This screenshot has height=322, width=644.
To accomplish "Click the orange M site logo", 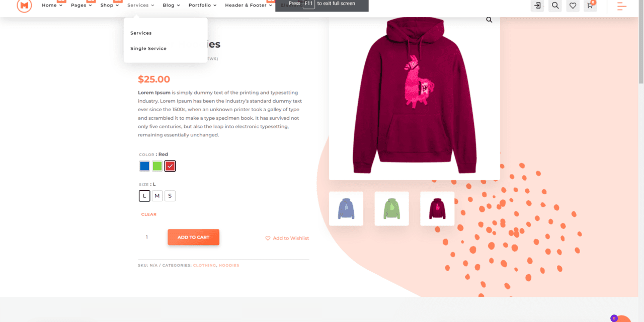I will (x=24, y=6).
